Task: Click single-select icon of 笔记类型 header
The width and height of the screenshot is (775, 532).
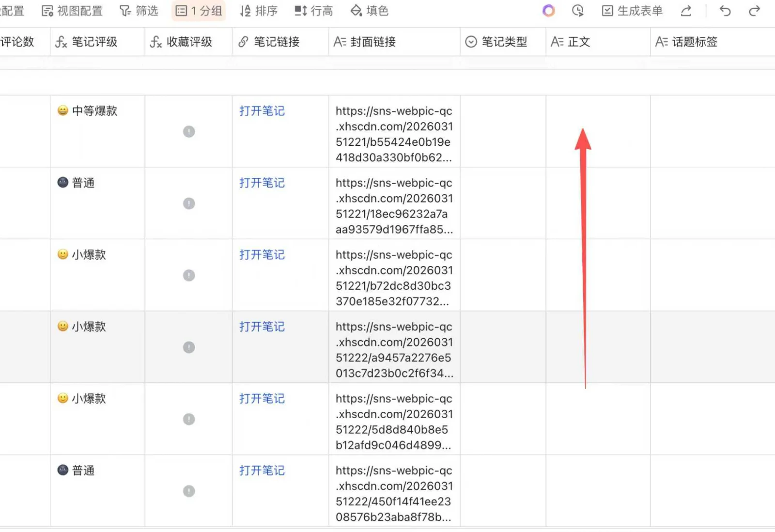Action: pos(471,42)
